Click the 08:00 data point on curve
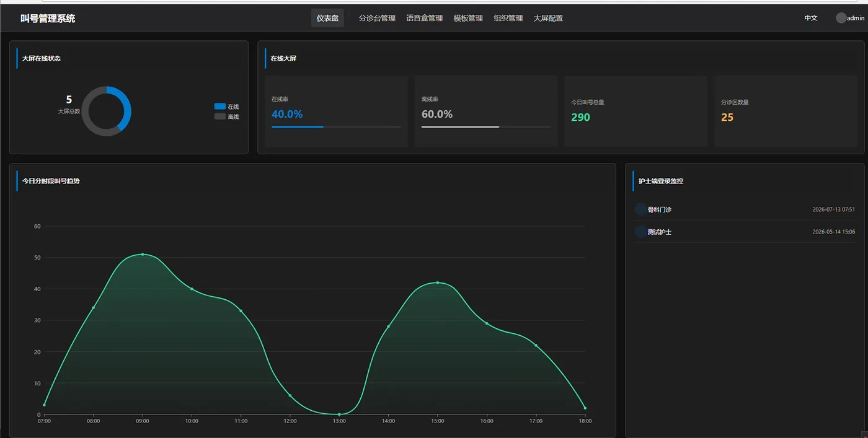Screen dimensions: 868x438 coord(94,307)
